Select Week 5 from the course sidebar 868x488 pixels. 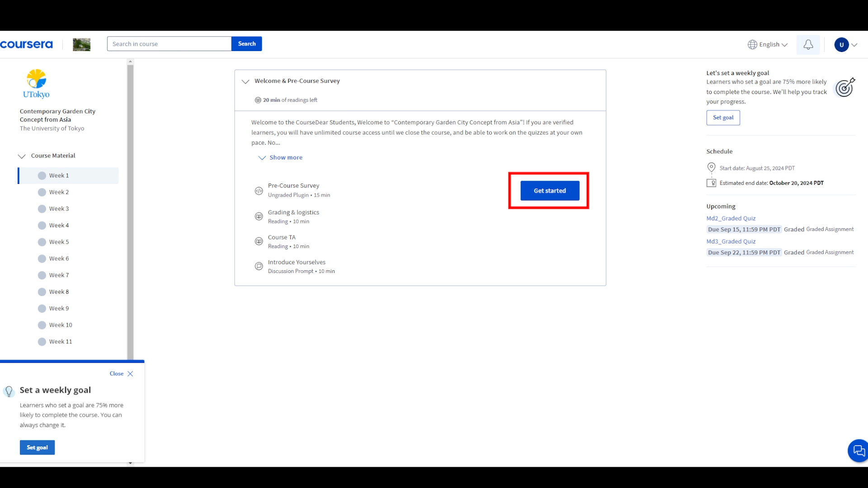point(59,241)
